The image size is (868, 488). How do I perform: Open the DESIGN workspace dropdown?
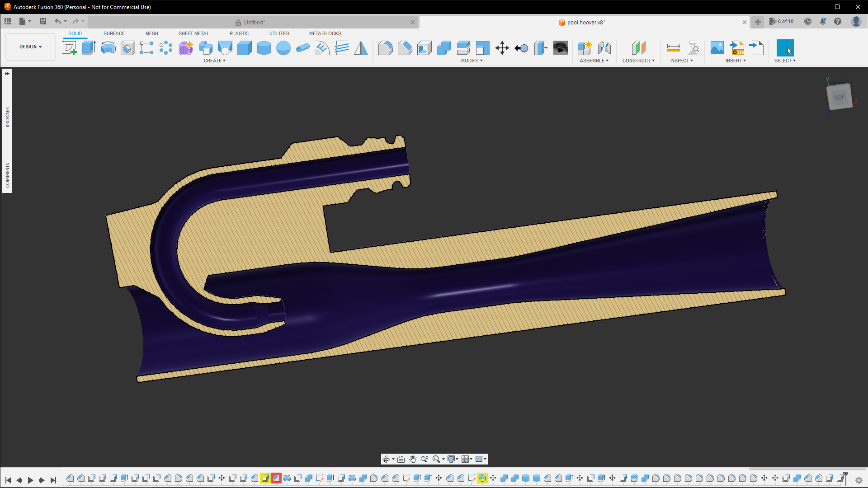coord(30,47)
